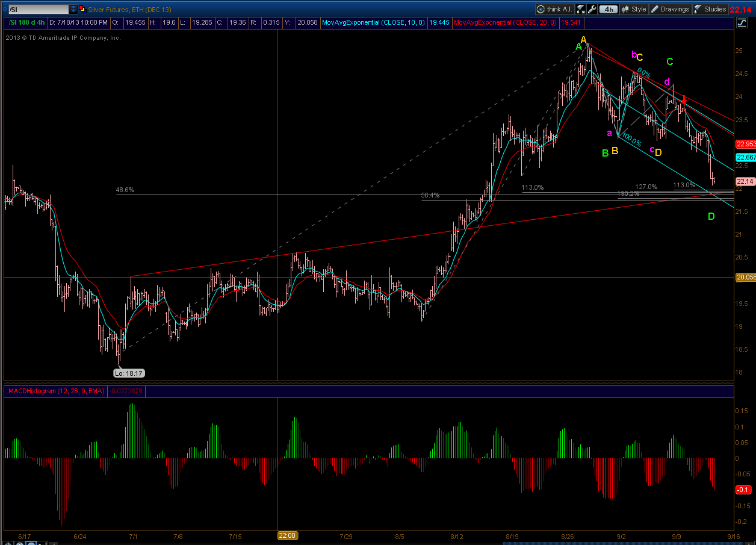Click the flask quick-study icon
This screenshot has width=756, height=545.
(x=581, y=9)
